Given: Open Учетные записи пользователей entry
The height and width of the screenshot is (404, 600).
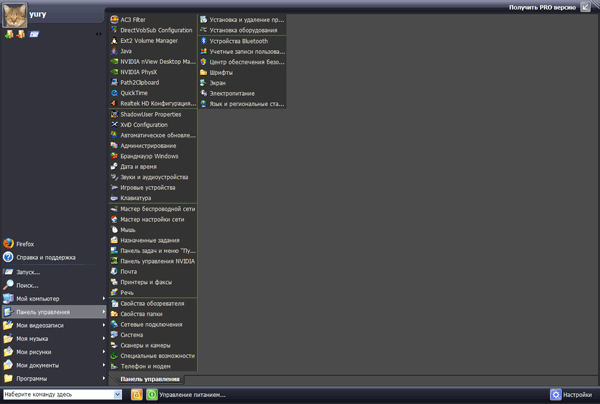Looking at the screenshot, I should point(242,51).
